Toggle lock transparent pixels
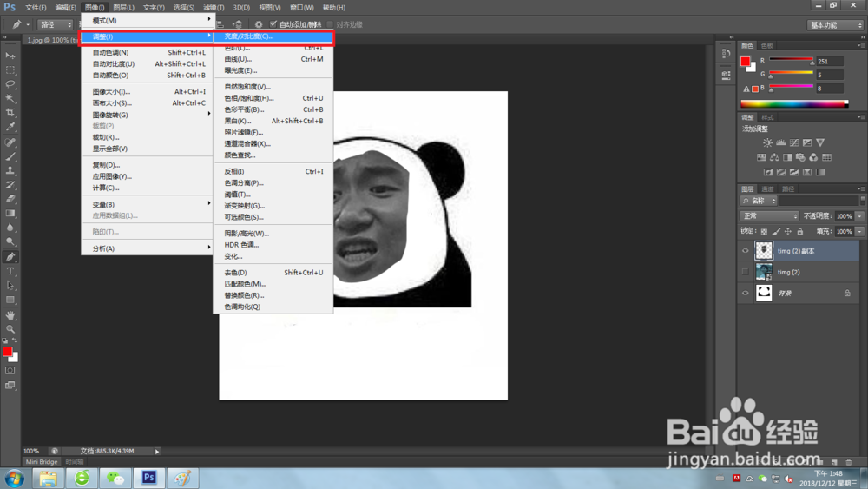 [x=764, y=232]
